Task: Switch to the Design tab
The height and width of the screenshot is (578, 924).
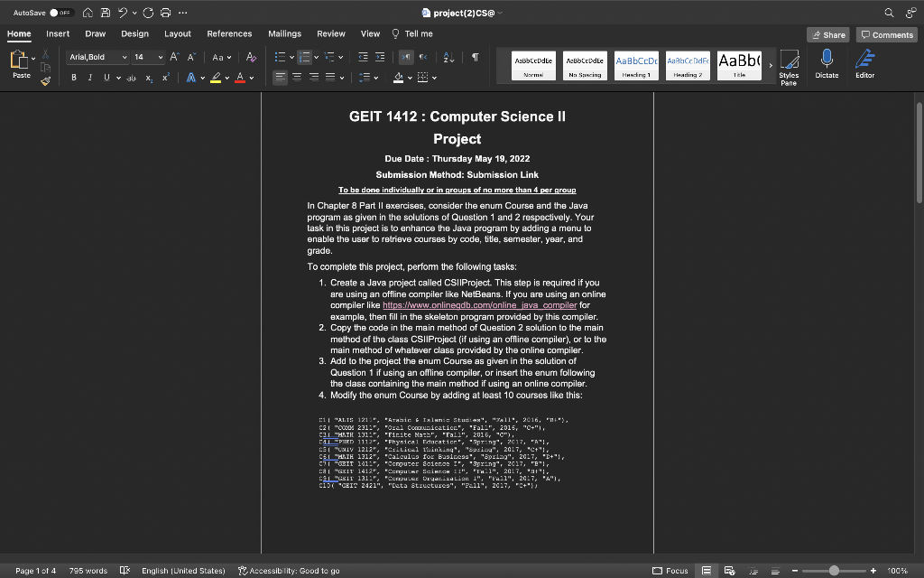Action: [135, 33]
